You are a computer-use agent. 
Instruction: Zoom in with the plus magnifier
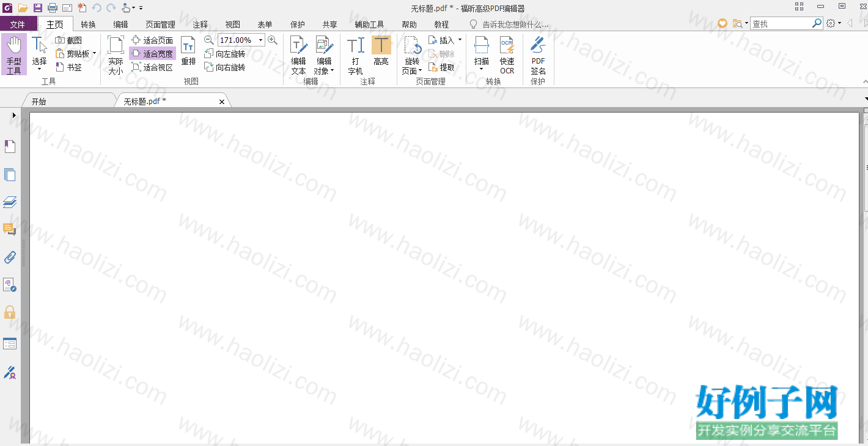(273, 40)
